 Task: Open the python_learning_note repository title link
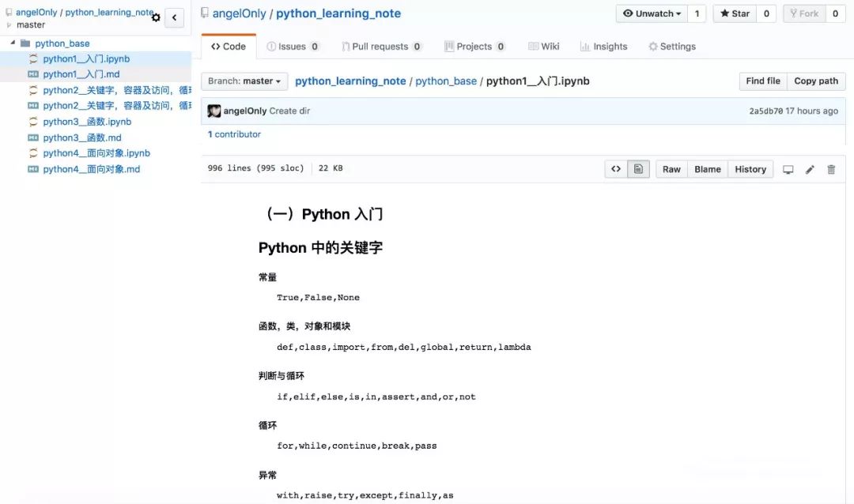point(338,13)
